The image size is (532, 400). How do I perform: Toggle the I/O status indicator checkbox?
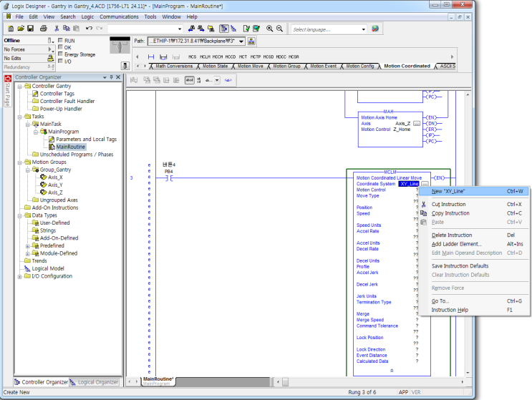(x=60, y=61)
